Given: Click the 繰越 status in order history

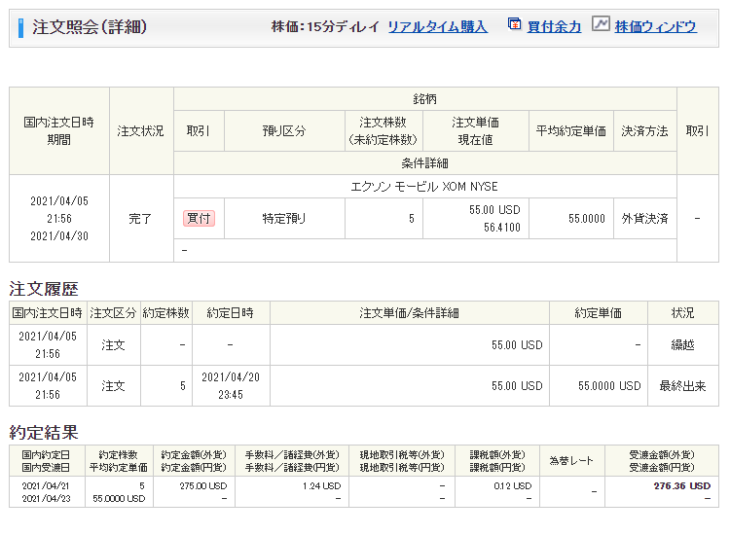Looking at the screenshot, I should click(x=683, y=345).
